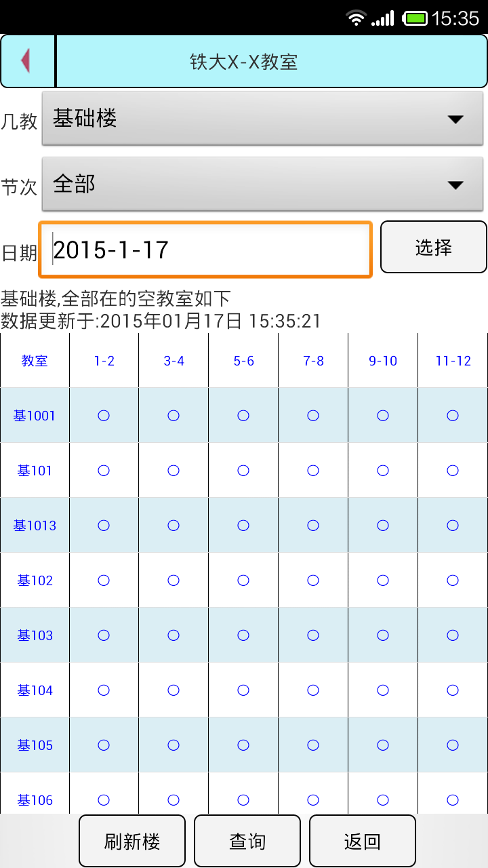Click the 基102 circle under period 3-4
The image size is (488, 868).
[x=174, y=580]
